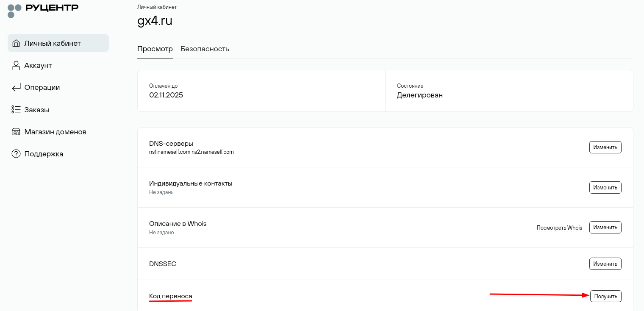The image size is (644, 311).
Task: Click the Не заданы text under Индивидуальные контакты
Action: pyautogui.click(x=162, y=192)
